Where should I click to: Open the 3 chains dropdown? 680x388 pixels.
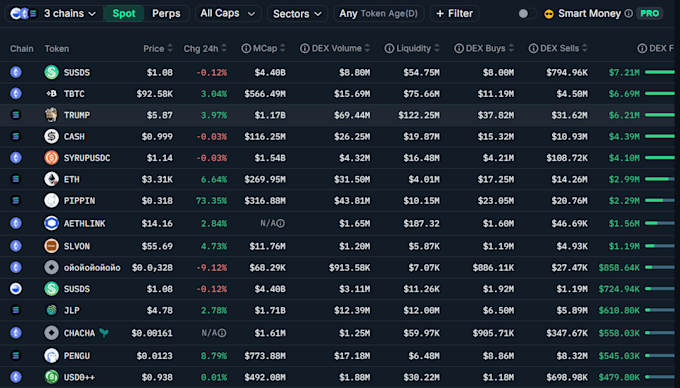click(x=54, y=13)
